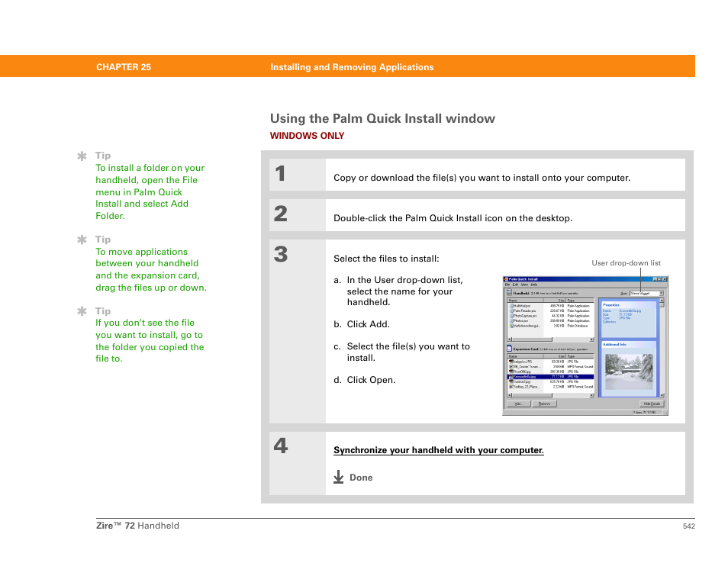Click the Expansion Card icon
This screenshot has height=563, width=728.
509,349
